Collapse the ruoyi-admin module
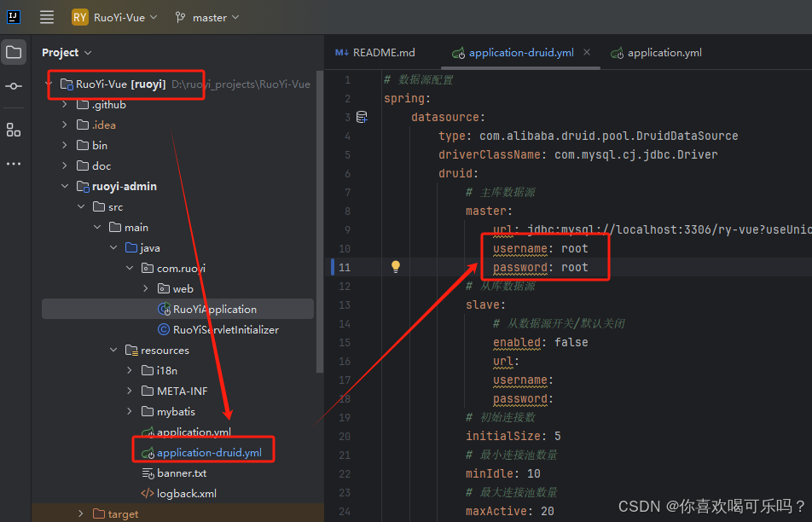812x522 pixels. (x=64, y=186)
